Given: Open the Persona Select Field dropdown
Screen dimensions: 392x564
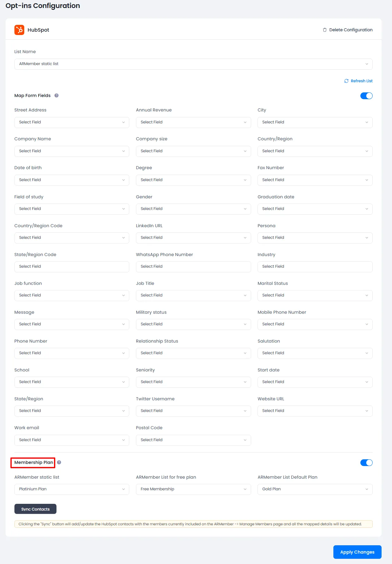Looking at the screenshot, I should (x=315, y=237).
